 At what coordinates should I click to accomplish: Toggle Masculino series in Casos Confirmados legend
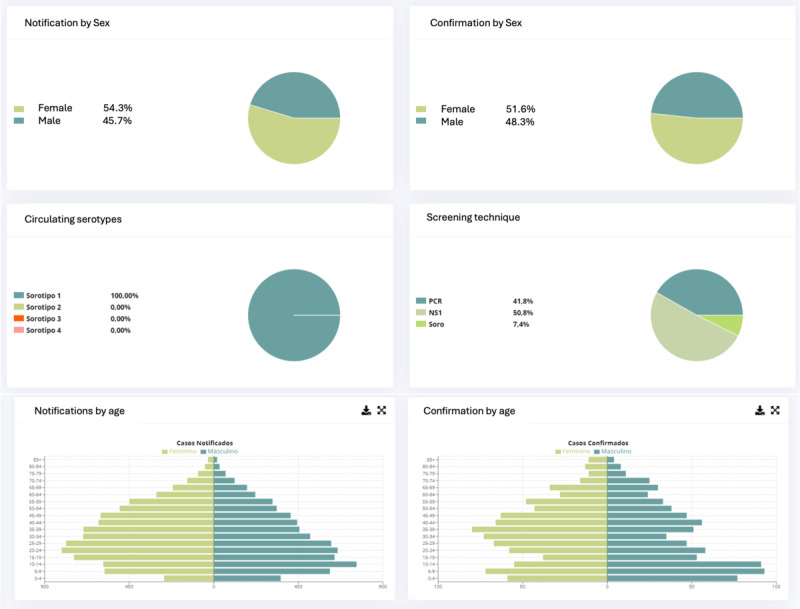pyautogui.click(x=613, y=451)
